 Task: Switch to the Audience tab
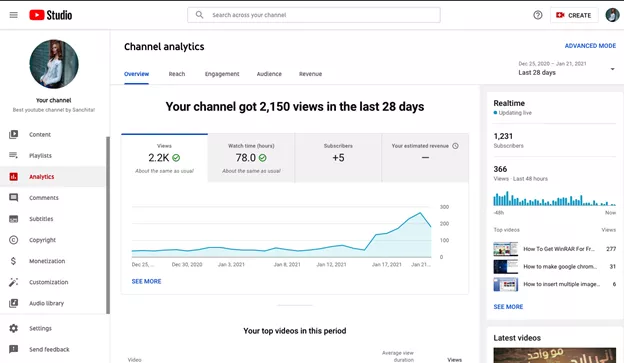[269, 74]
